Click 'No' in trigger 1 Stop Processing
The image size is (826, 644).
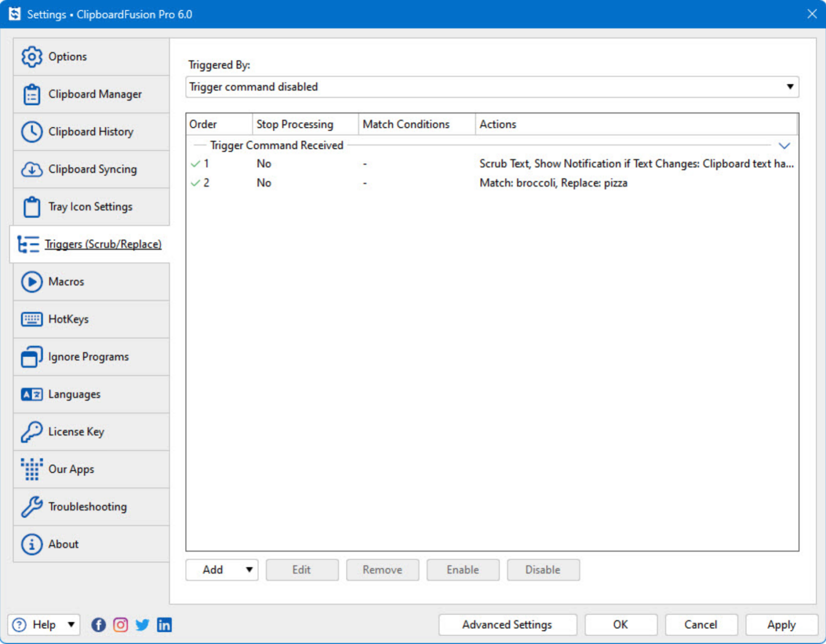(x=264, y=164)
